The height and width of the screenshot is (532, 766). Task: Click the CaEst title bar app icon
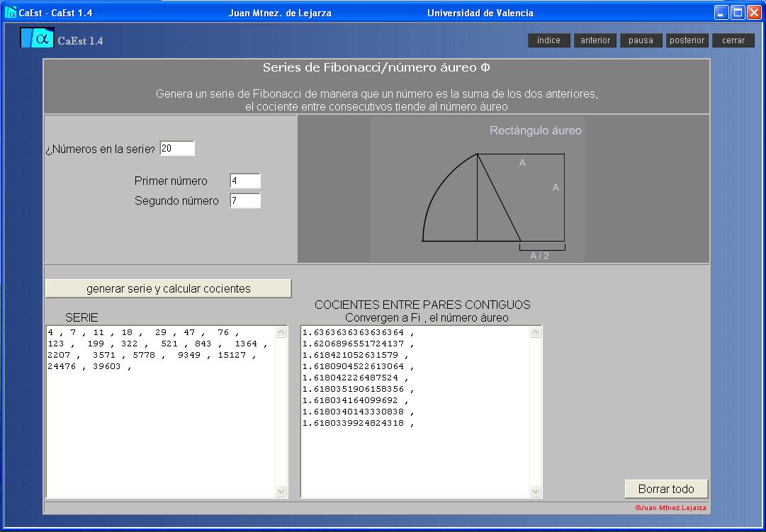[10, 12]
